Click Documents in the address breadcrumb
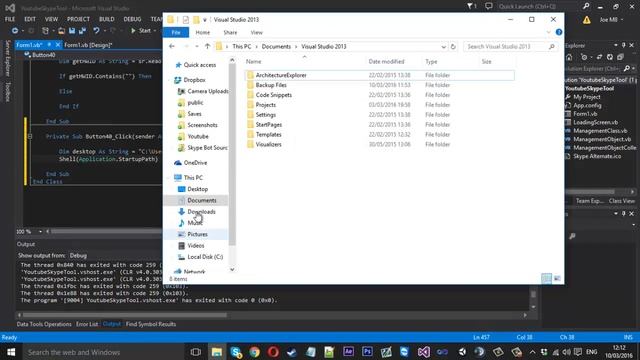 point(276,47)
